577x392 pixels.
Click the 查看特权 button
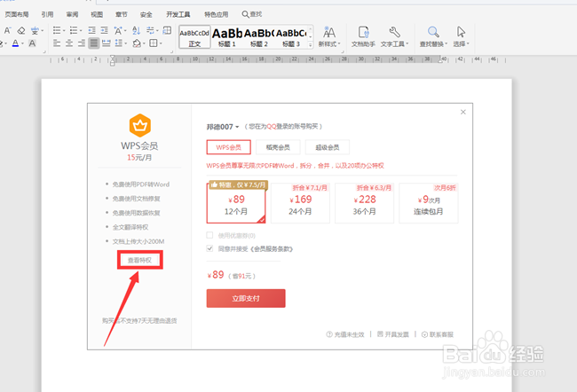click(140, 260)
